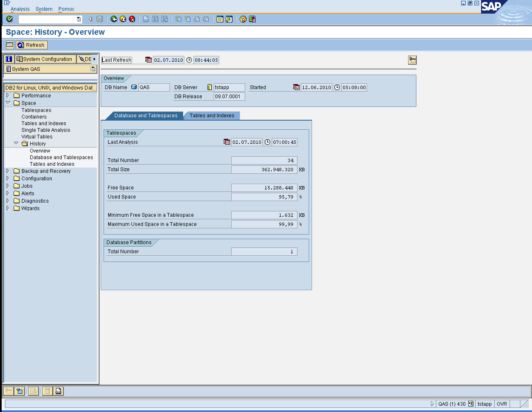
Task: Click the yellow Exit arrow icon
Action: pos(123,19)
